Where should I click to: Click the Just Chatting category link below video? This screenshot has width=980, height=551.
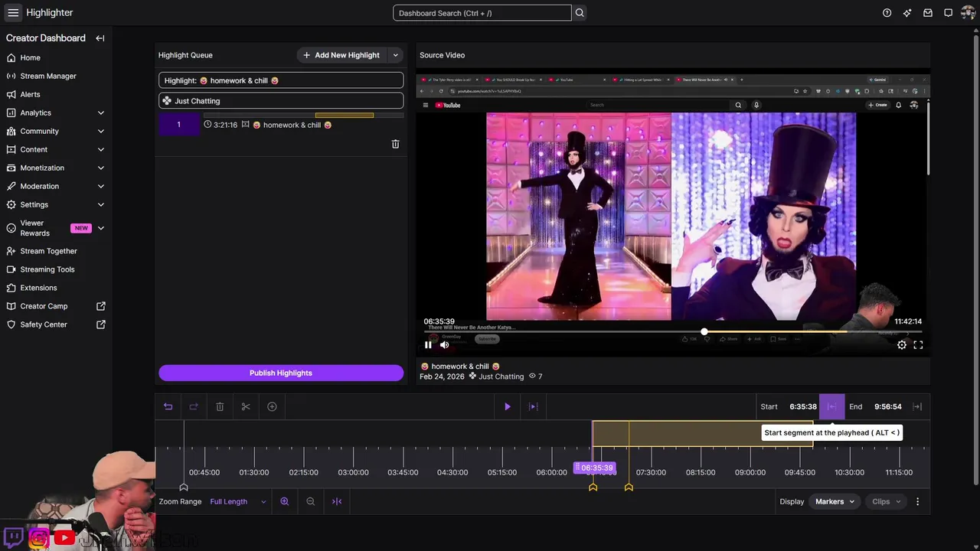[501, 377]
